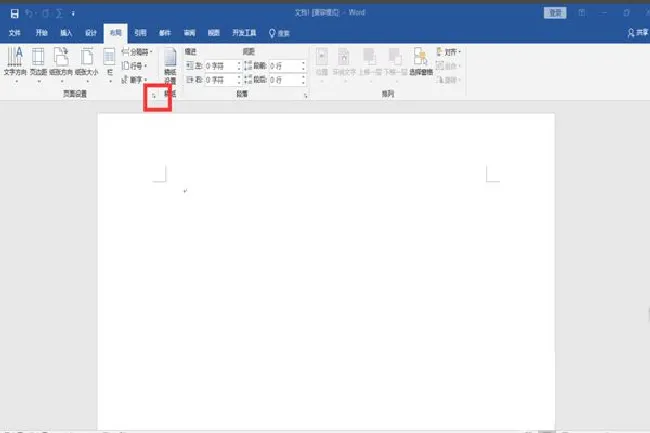Open the page setup dialog launcher arrow
Viewport: 650px width, 433px height.
point(154,95)
